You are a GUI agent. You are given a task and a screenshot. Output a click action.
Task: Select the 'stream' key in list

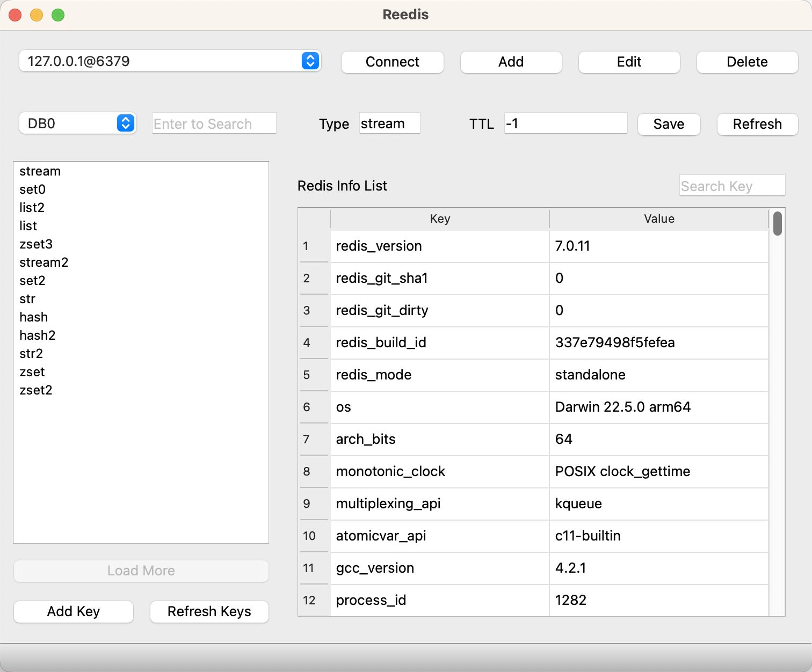click(141, 171)
